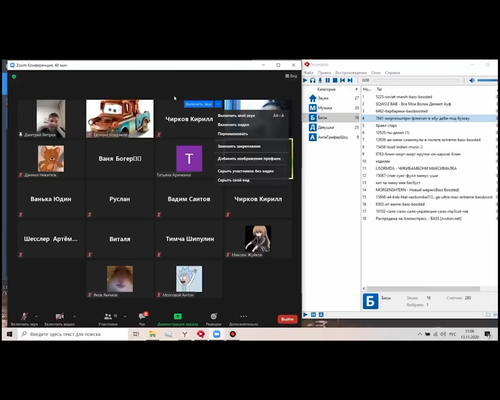Expand video options arrow in Zoom
Image resolution: width=500 pixels, height=400 pixels.
pyautogui.click(x=75, y=316)
